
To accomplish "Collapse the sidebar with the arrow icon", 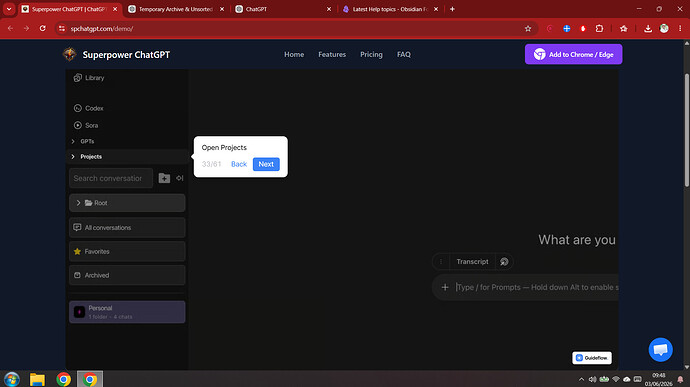I will [x=180, y=178].
